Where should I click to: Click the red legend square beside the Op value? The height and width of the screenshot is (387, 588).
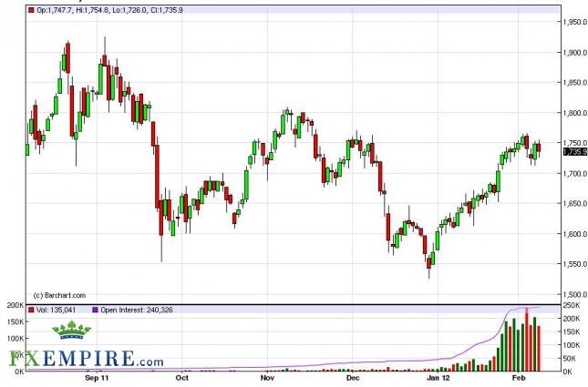31,10
